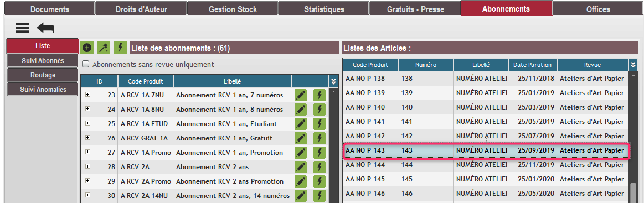Expand row ID 24 subscription
The width and height of the screenshot is (644, 203).
(88, 109)
